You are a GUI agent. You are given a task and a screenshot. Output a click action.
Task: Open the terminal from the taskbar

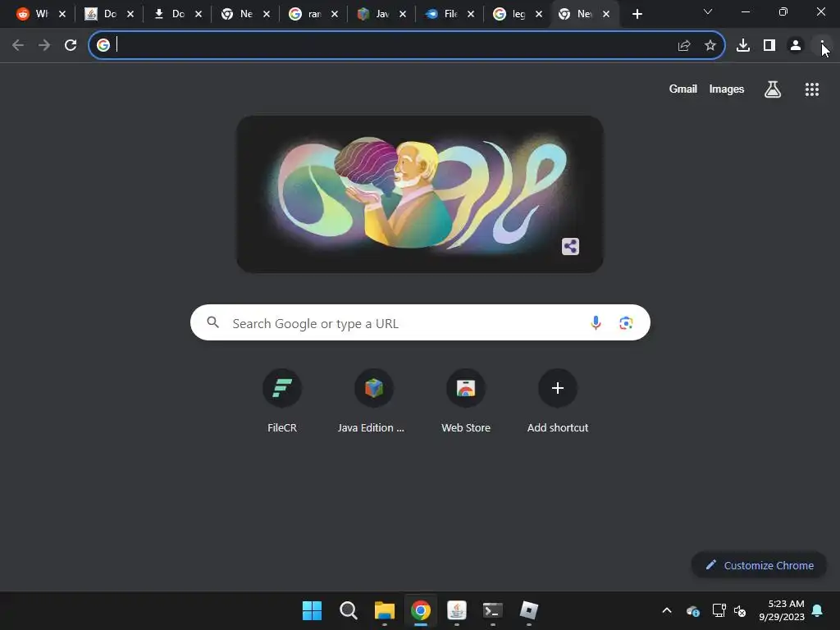tap(492, 610)
